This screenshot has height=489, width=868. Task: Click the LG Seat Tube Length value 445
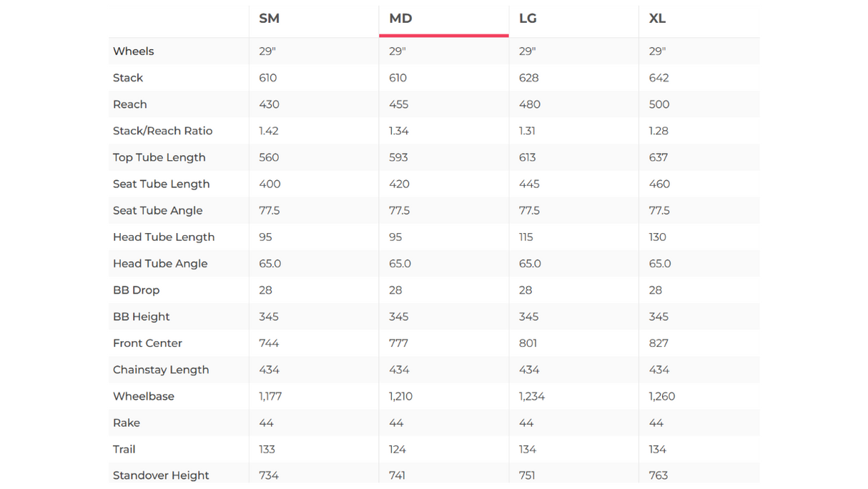pyautogui.click(x=529, y=184)
